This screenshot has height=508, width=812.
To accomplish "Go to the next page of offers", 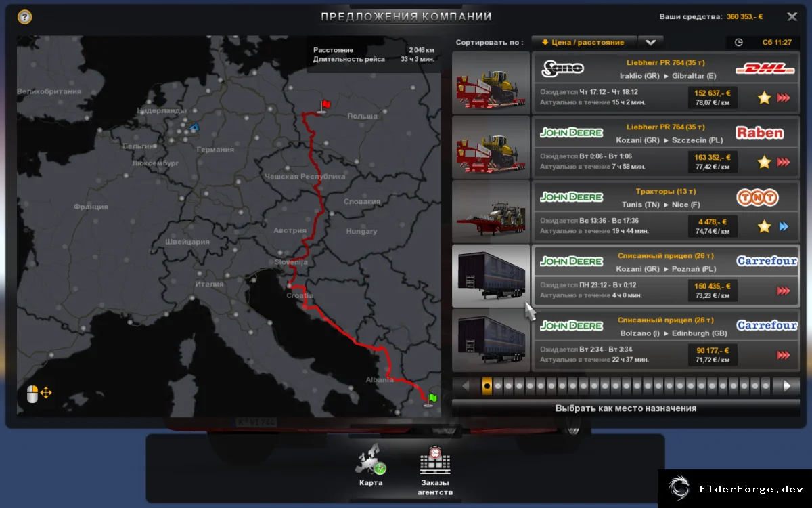I will [787, 386].
